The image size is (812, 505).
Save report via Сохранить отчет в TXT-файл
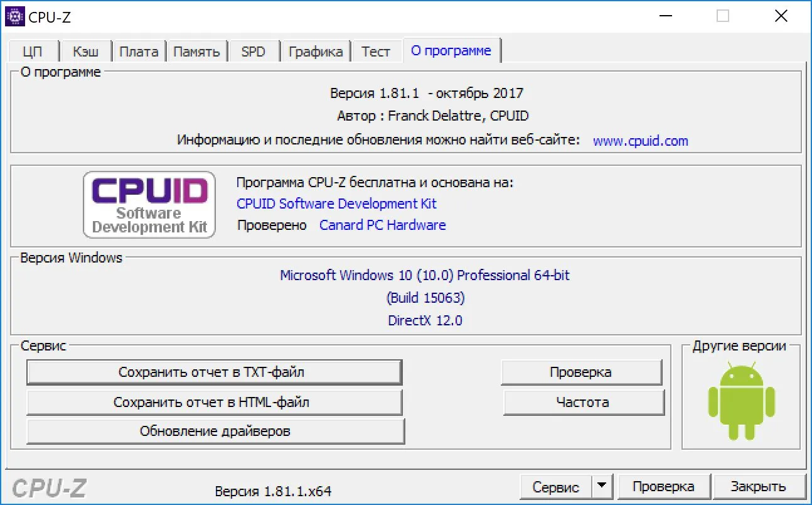pyautogui.click(x=213, y=372)
